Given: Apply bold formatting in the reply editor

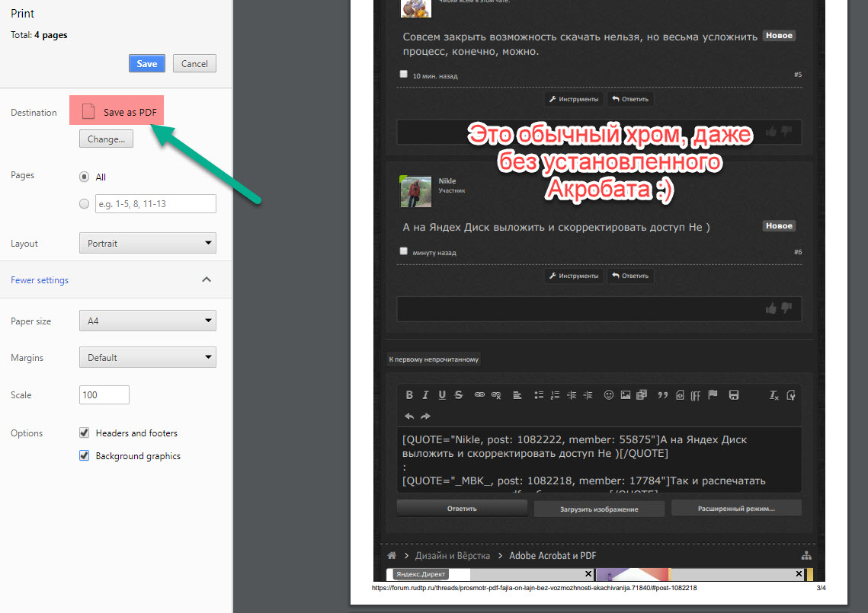Looking at the screenshot, I should [x=409, y=395].
